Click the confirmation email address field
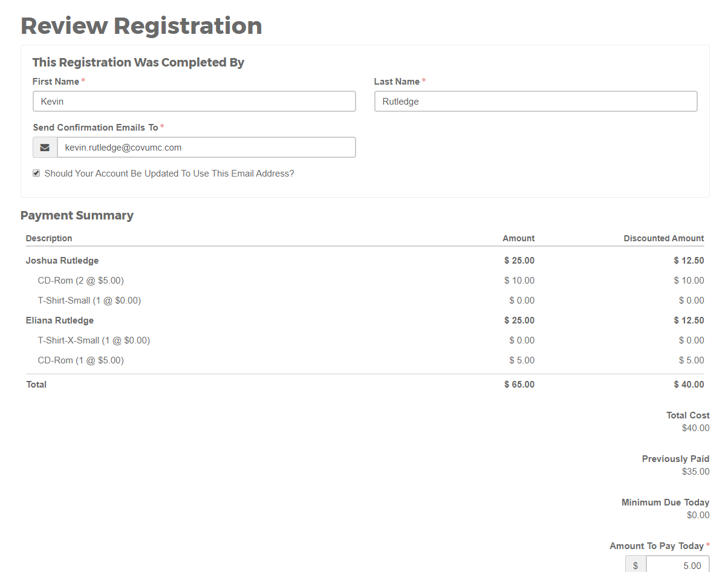 click(x=206, y=147)
